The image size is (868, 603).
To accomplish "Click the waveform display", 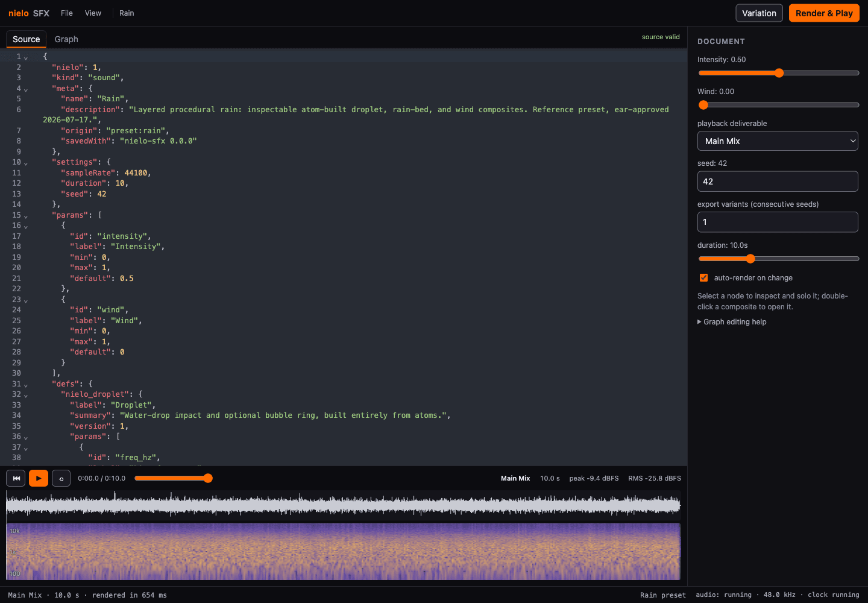I will pyautogui.click(x=343, y=505).
